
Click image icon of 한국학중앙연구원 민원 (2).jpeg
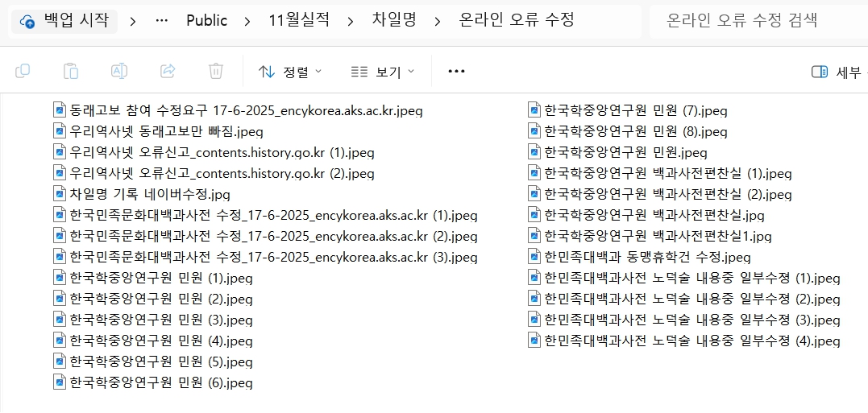(60, 299)
